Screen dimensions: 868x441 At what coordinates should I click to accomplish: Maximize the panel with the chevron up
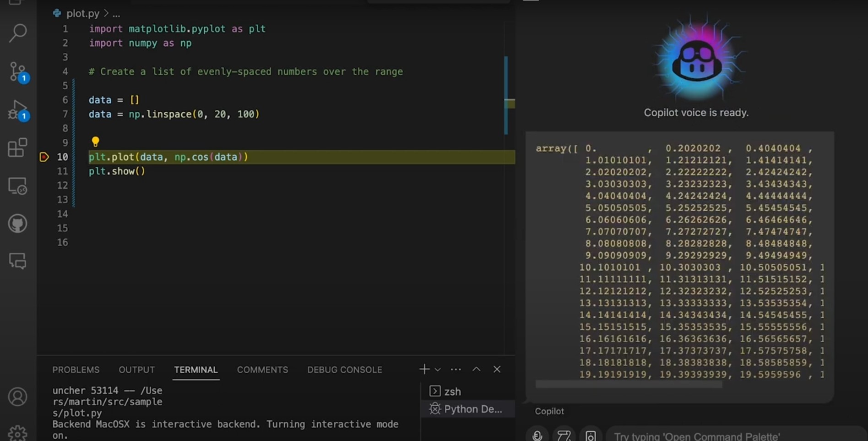[477, 369]
